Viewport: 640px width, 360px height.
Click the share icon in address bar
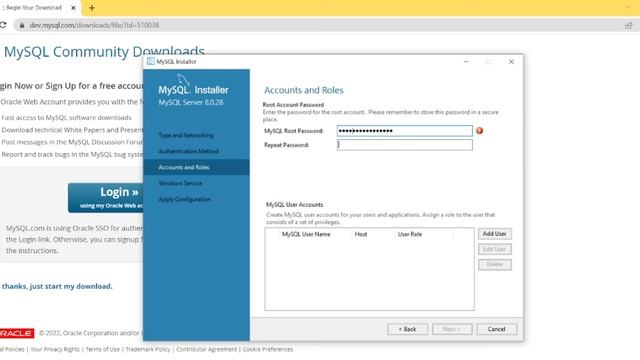point(629,25)
